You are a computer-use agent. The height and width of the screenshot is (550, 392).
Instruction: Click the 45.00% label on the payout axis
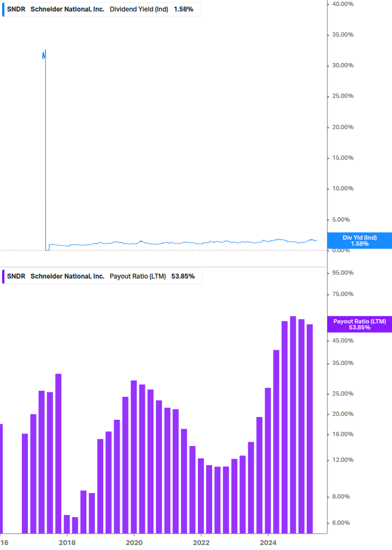pyautogui.click(x=343, y=340)
